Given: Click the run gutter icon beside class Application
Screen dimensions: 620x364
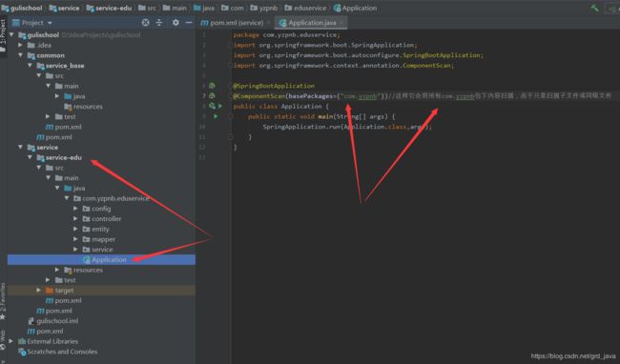Looking at the screenshot, I should coord(220,106).
